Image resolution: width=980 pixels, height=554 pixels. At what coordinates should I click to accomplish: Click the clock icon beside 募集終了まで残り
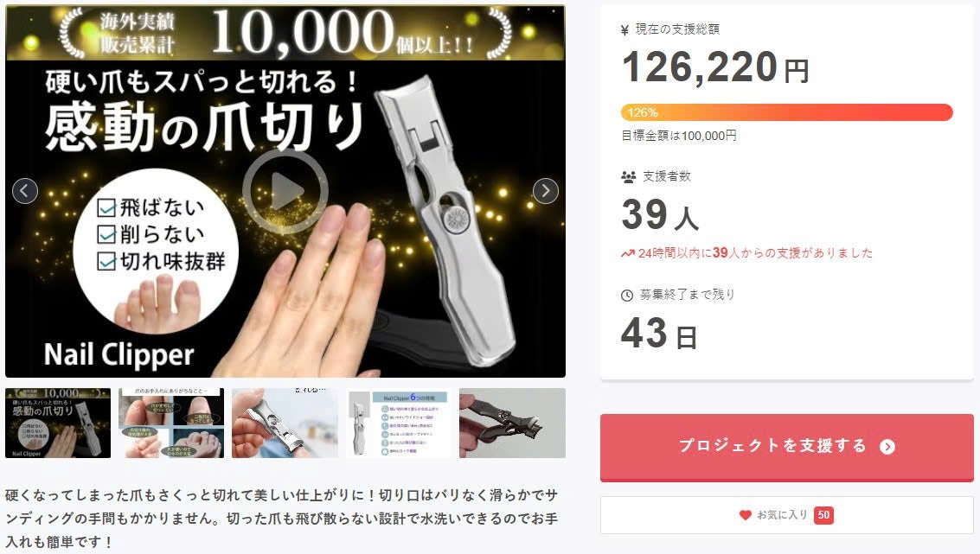[627, 296]
